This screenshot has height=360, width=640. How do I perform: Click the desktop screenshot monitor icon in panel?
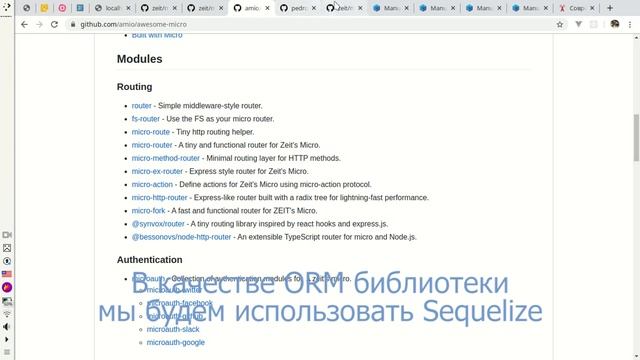[7, 301]
